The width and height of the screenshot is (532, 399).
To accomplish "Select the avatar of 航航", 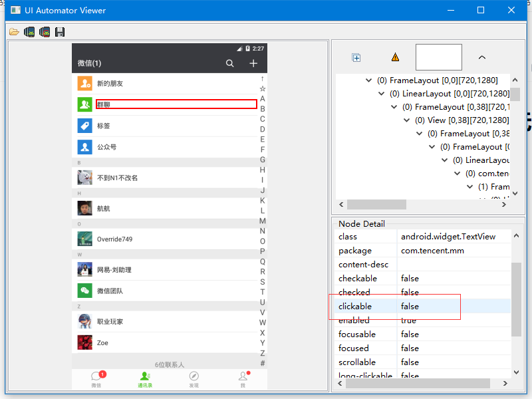I will coord(85,208).
